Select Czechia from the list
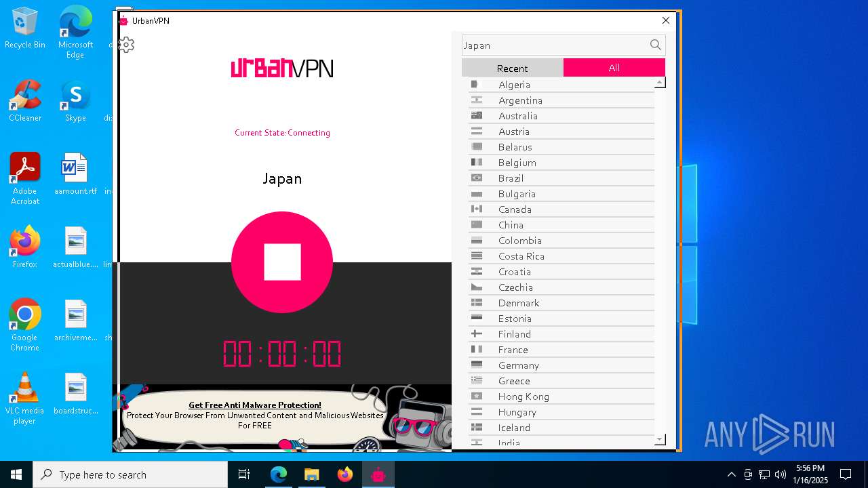Viewport: 868px width, 488px height. (561, 287)
